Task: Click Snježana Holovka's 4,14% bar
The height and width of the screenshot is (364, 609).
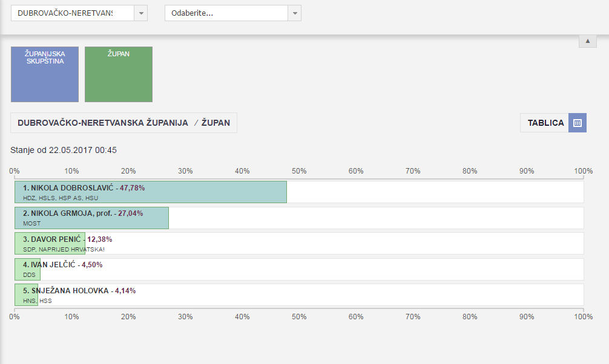Action: click(x=26, y=295)
